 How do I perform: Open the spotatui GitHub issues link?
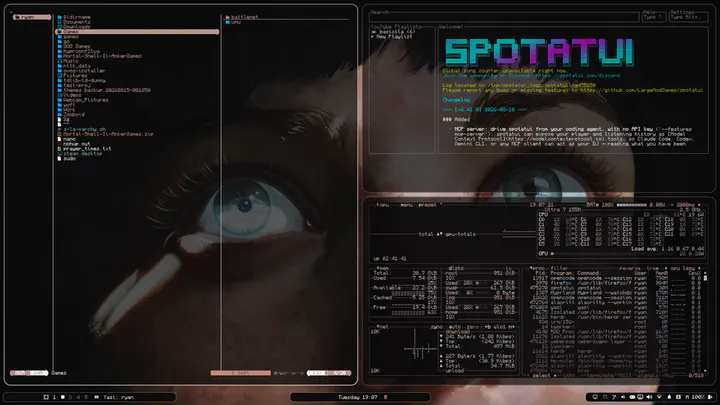point(641,90)
